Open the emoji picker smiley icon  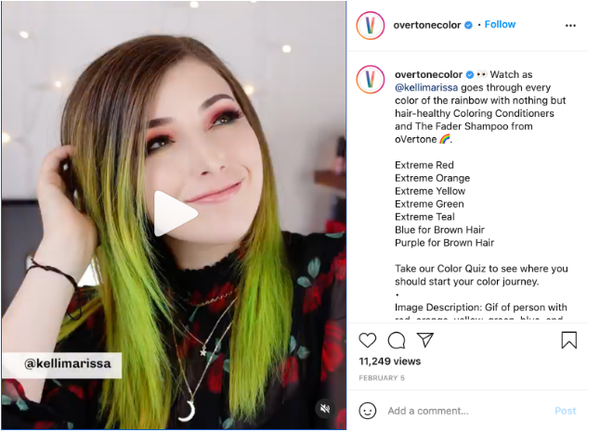(x=367, y=411)
